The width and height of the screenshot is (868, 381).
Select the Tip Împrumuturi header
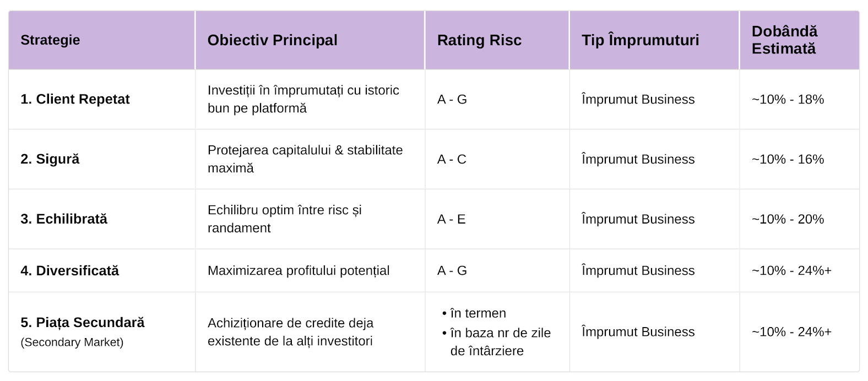[640, 40]
